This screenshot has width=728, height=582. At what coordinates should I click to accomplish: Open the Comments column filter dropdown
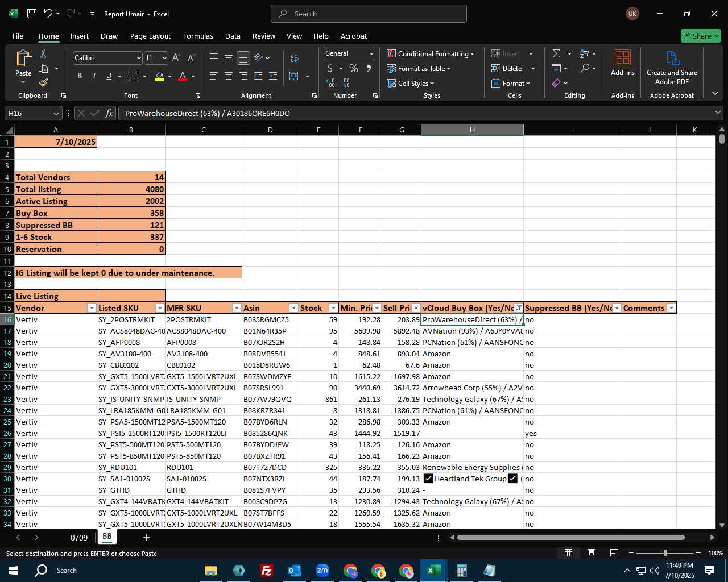tap(671, 308)
